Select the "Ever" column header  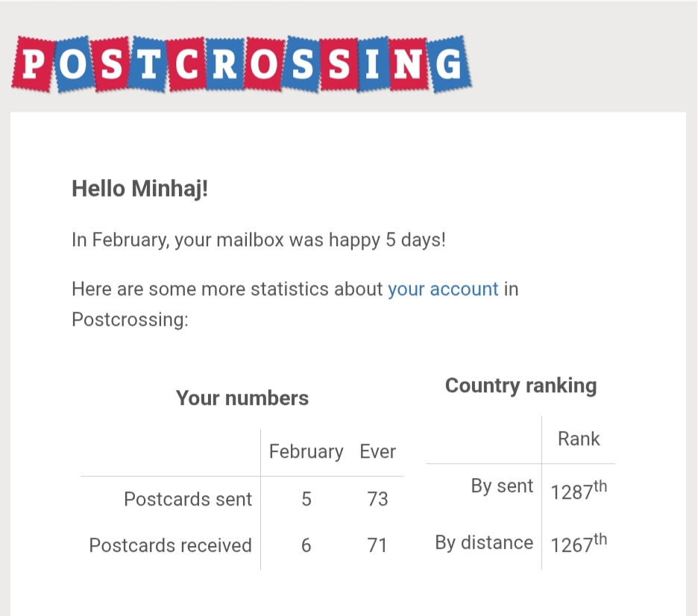point(377,452)
